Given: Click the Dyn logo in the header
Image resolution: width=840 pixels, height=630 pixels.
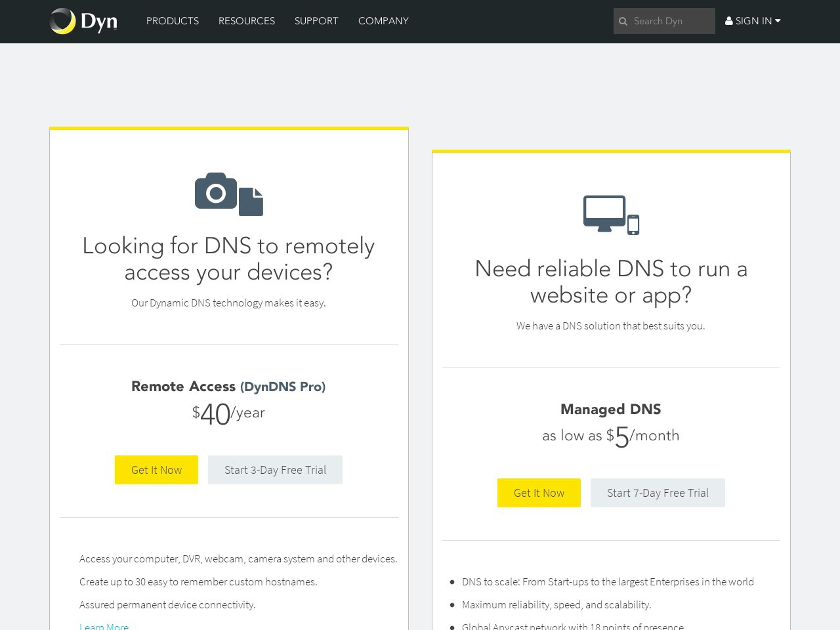Looking at the screenshot, I should coord(83,21).
